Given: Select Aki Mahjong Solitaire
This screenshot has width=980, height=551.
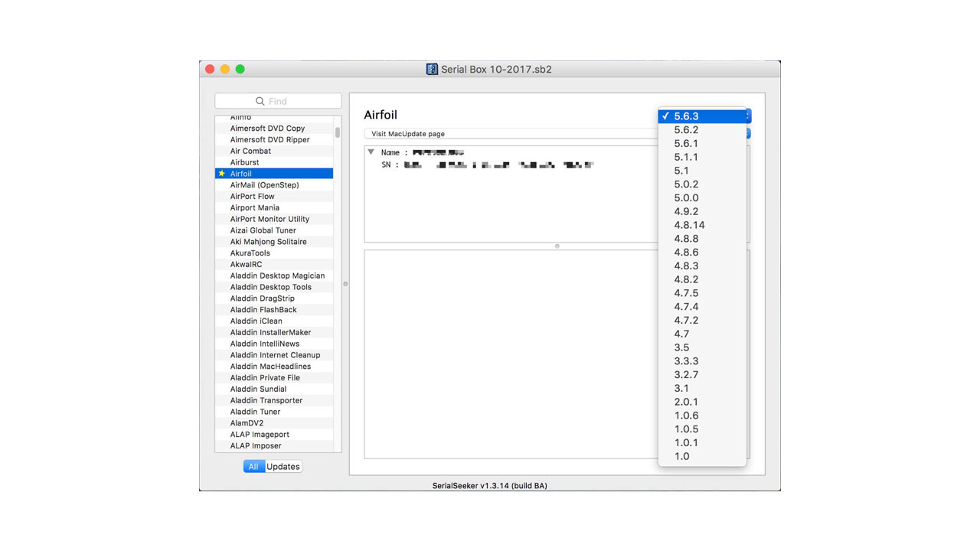Looking at the screenshot, I should [274, 242].
